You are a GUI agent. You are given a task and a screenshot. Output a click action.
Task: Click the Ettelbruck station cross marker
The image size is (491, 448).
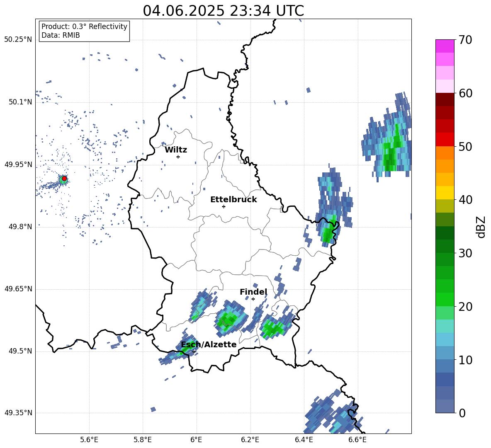point(224,206)
